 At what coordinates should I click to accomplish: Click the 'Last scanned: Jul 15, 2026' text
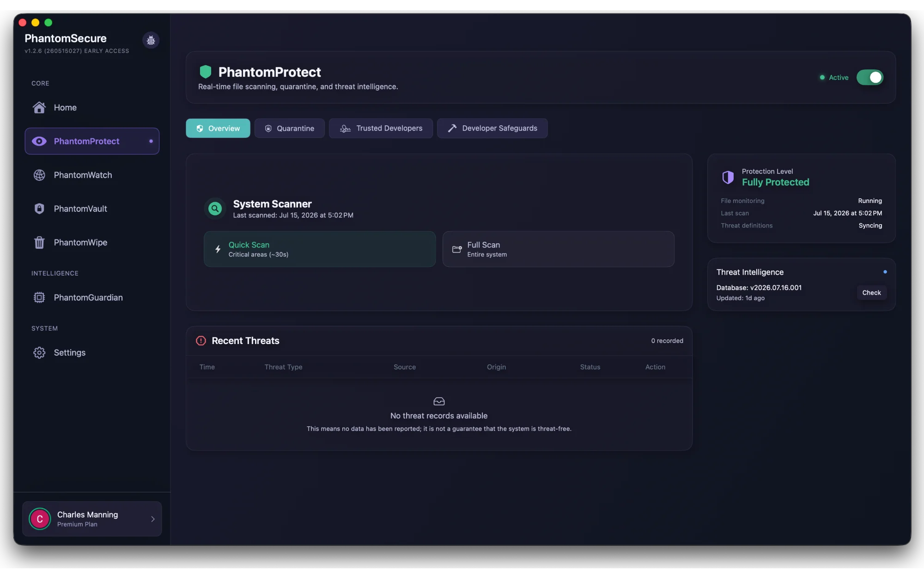(293, 215)
